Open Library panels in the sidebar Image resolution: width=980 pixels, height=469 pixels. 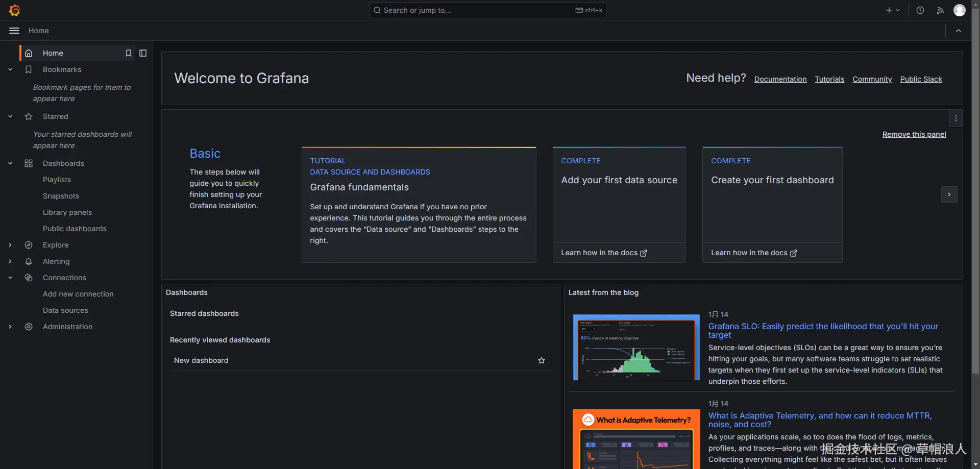click(x=67, y=212)
